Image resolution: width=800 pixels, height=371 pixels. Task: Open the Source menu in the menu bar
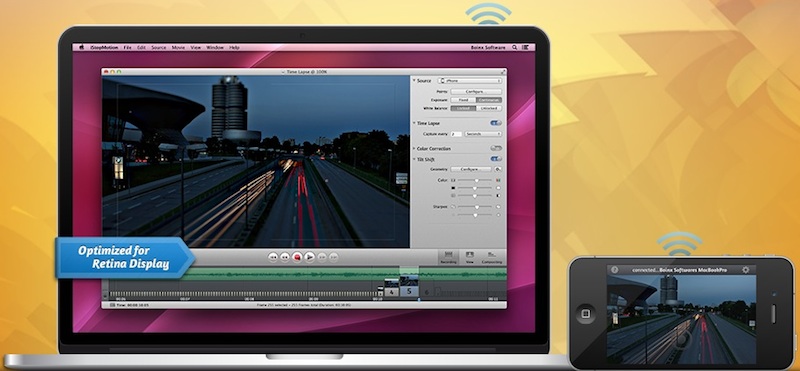[x=159, y=47]
